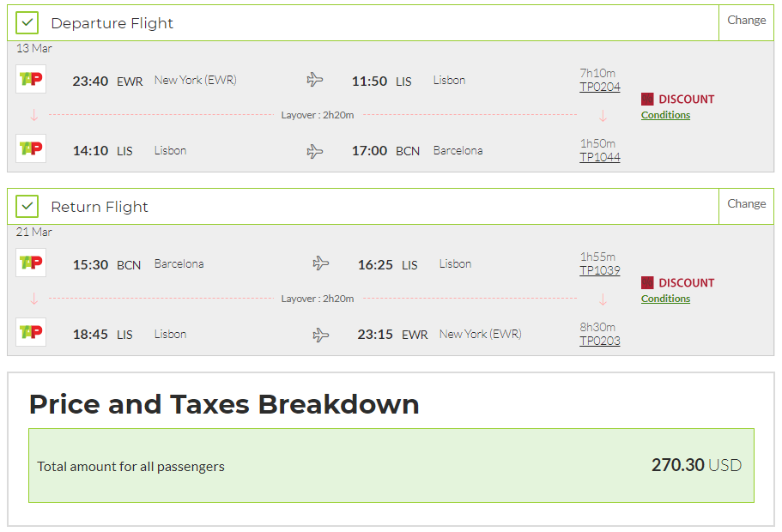The height and width of the screenshot is (532, 782).
Task: Click TAP logo beside the 14:10 Lisbon departure
Action: click(x=31, y=149)
